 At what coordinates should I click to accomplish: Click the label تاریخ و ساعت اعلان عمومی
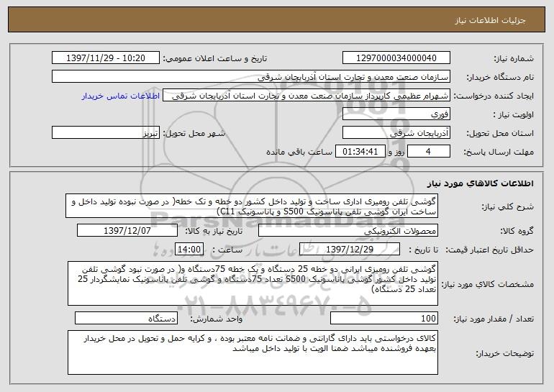[x=215, y=58]
